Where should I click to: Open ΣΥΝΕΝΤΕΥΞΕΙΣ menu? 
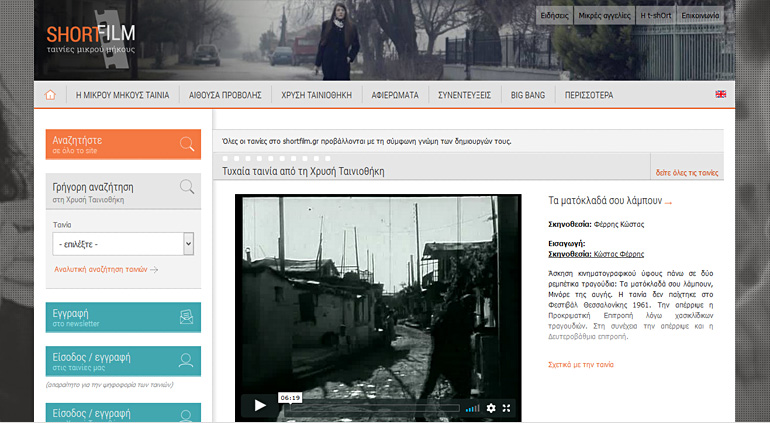pos(465,95)
